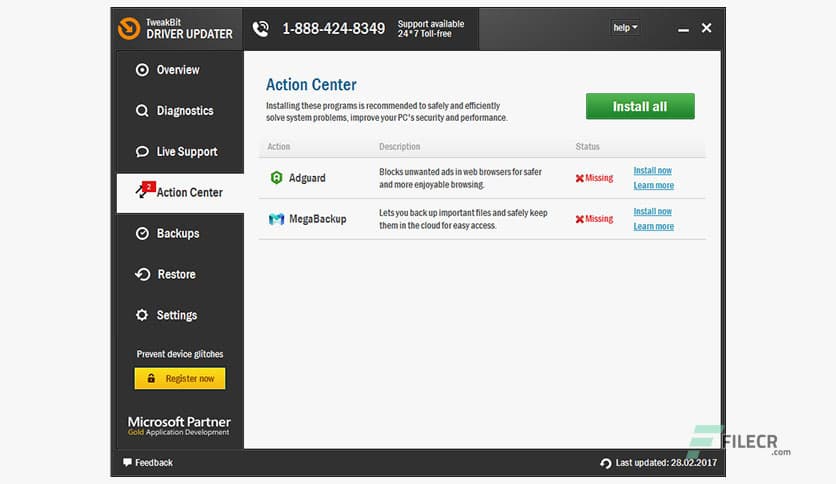Click the Diagnostics magnifier icon
This screenshot has height=484, width=836.
pos(142,110)
